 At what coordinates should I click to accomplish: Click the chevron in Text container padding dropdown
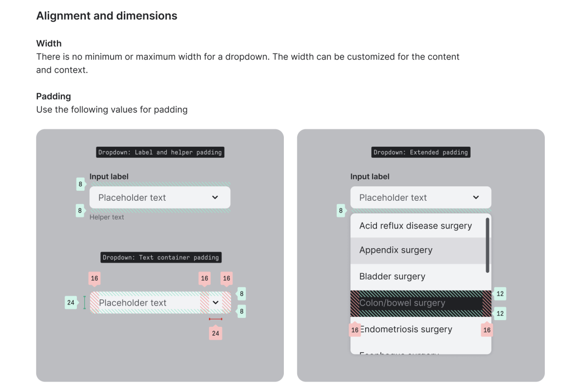[216, 303]
